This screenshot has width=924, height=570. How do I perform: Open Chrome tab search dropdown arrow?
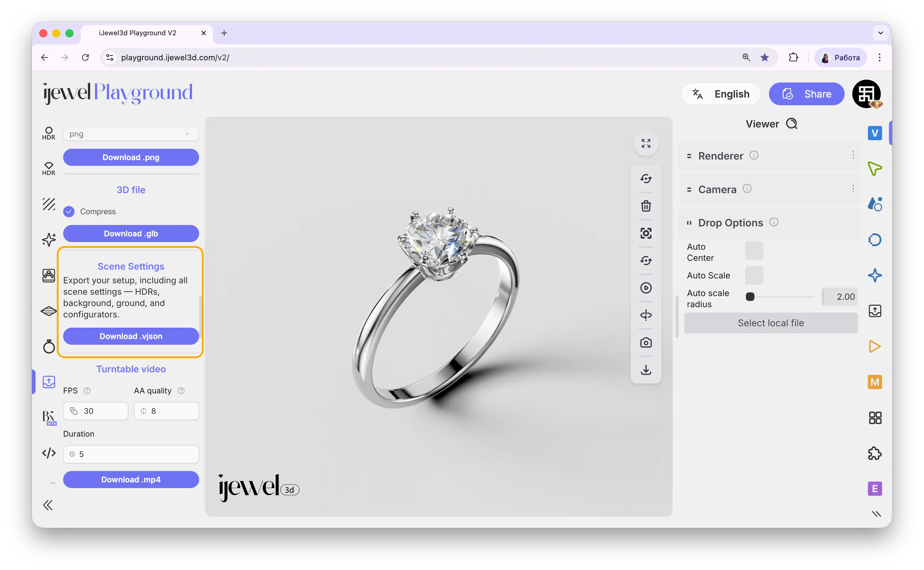[880, 33]
